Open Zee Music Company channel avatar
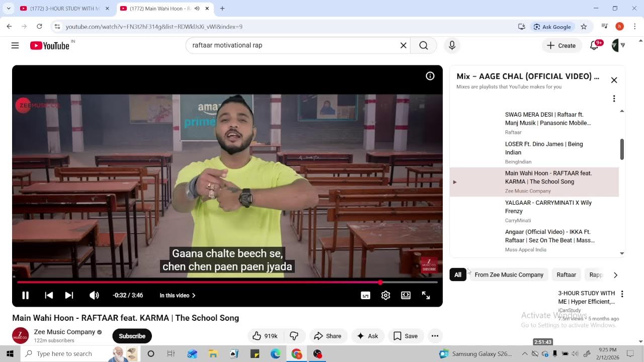 20,336
